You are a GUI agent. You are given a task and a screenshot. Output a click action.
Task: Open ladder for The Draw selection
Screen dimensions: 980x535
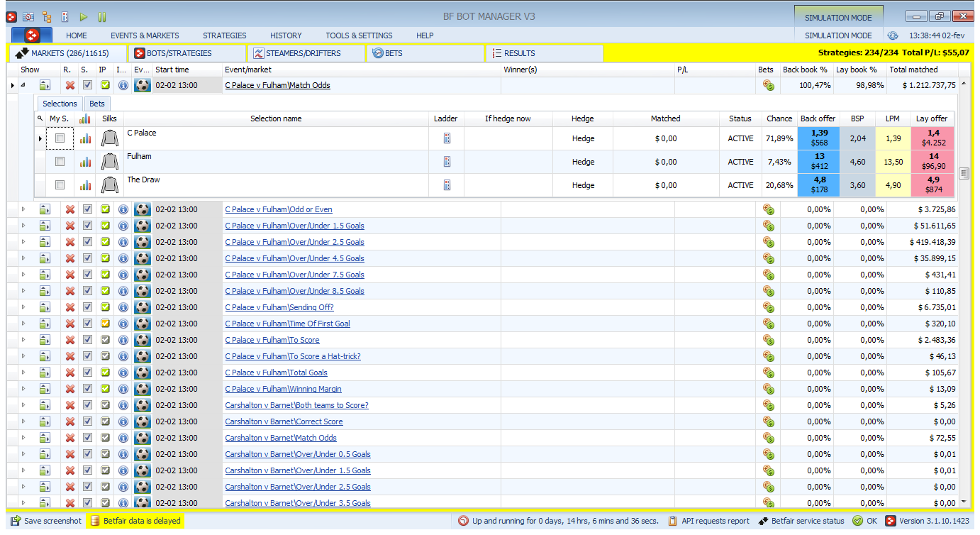[447, 185]
